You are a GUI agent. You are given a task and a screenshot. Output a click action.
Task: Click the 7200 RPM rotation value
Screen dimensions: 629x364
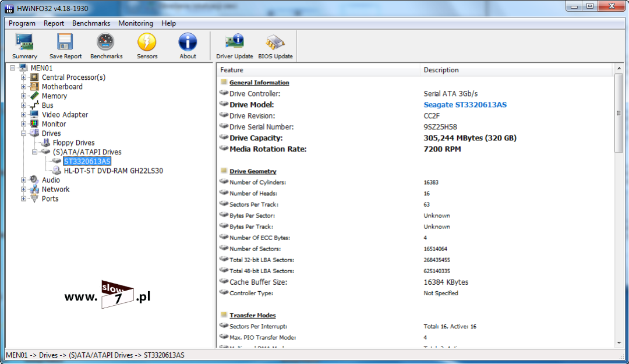point(442,149)
